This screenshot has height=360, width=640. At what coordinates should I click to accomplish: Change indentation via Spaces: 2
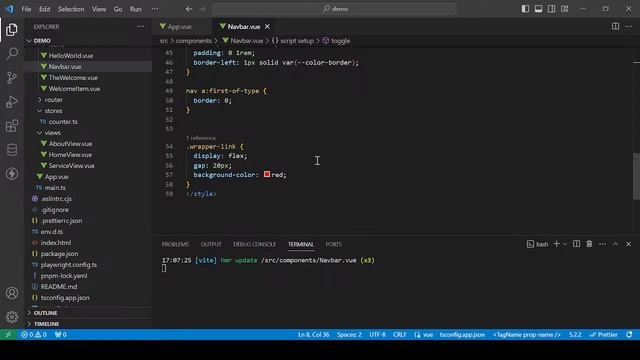pyautogui.click(x=349, y=335)
